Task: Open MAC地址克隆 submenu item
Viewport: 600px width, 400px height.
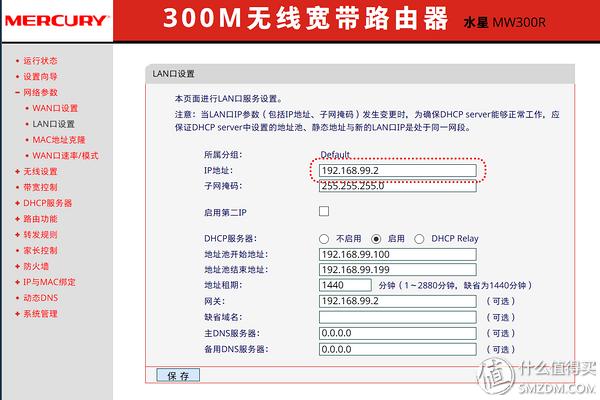Action: point(59,140)
